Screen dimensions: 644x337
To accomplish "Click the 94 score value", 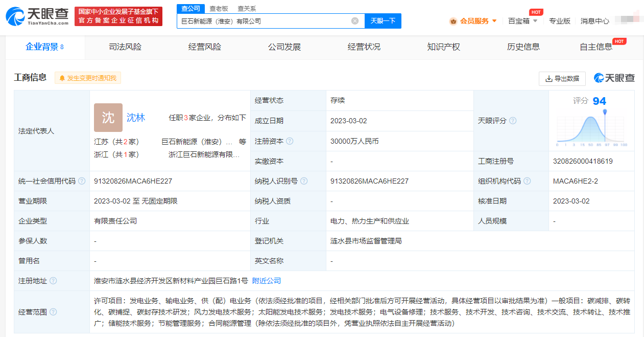I will pyautogui.click(x=600, y=101).
